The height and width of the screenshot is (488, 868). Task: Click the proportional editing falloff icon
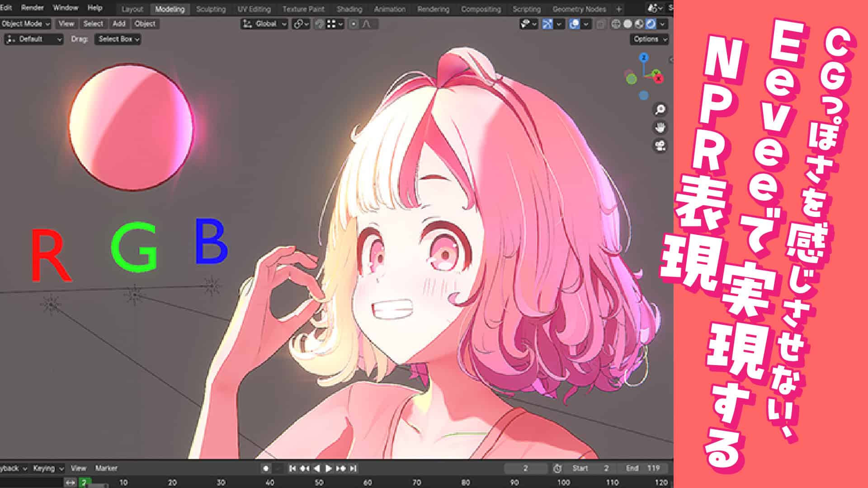point(366,24)
